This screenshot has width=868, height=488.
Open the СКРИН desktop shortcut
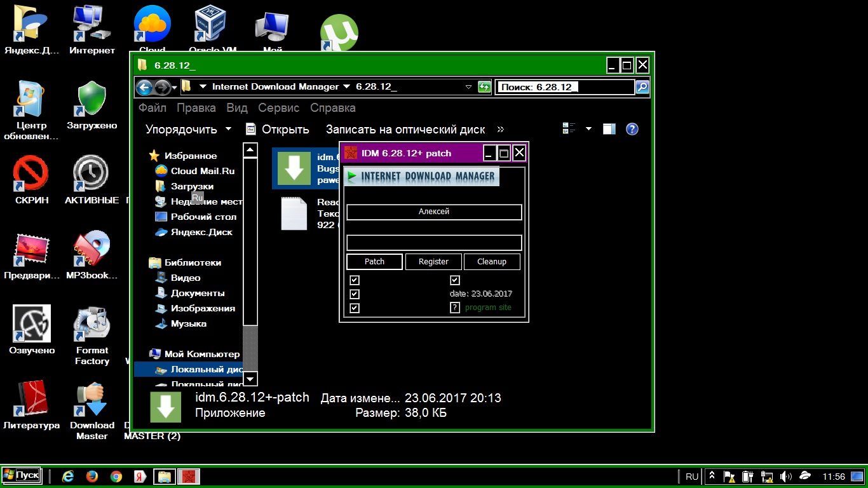click(32, 181)
